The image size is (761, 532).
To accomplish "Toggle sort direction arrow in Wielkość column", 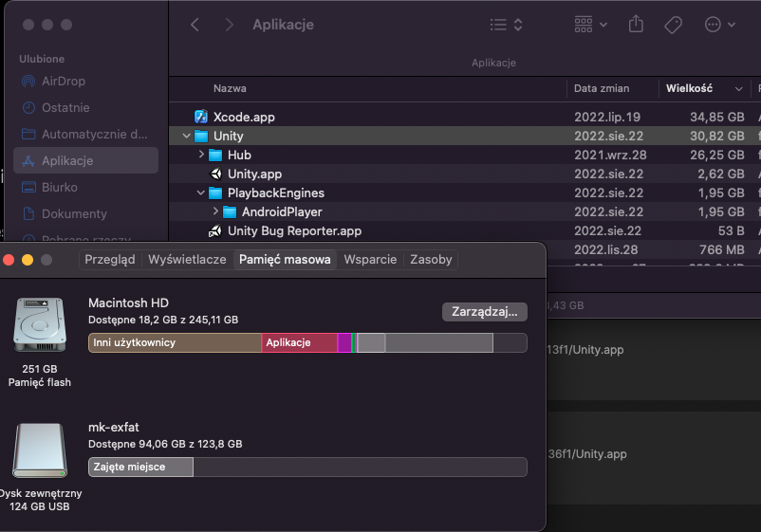I will [x=738, y=89].
